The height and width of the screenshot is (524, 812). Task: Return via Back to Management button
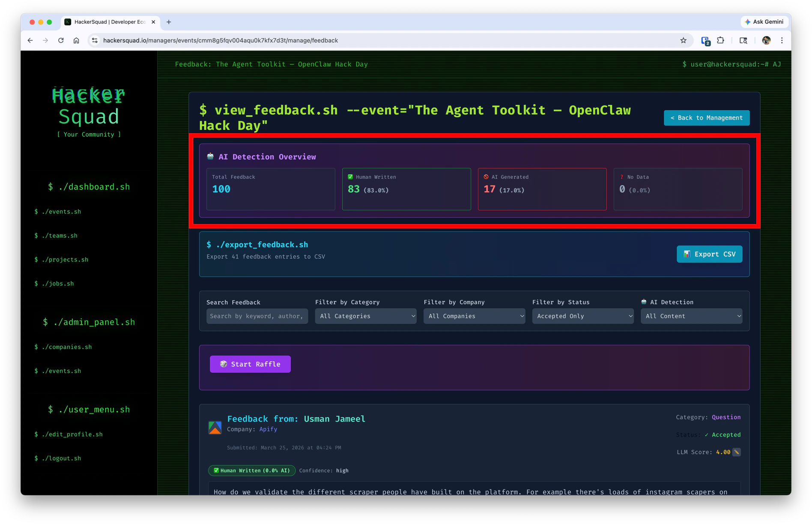707,118
